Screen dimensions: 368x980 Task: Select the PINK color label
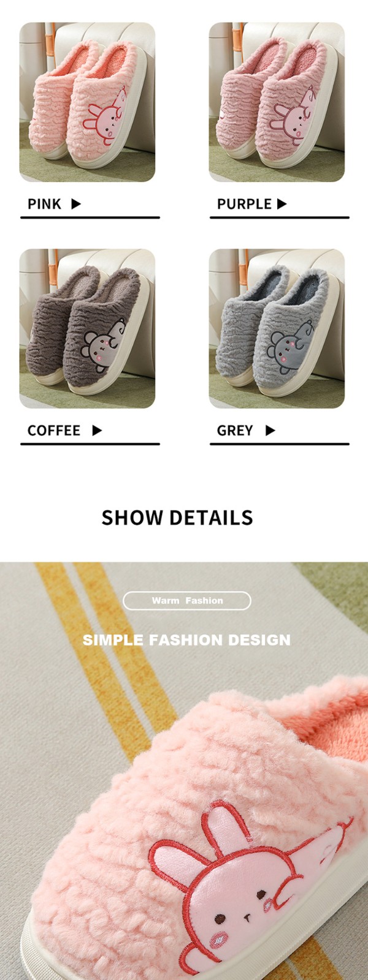(x=44, y=204)
